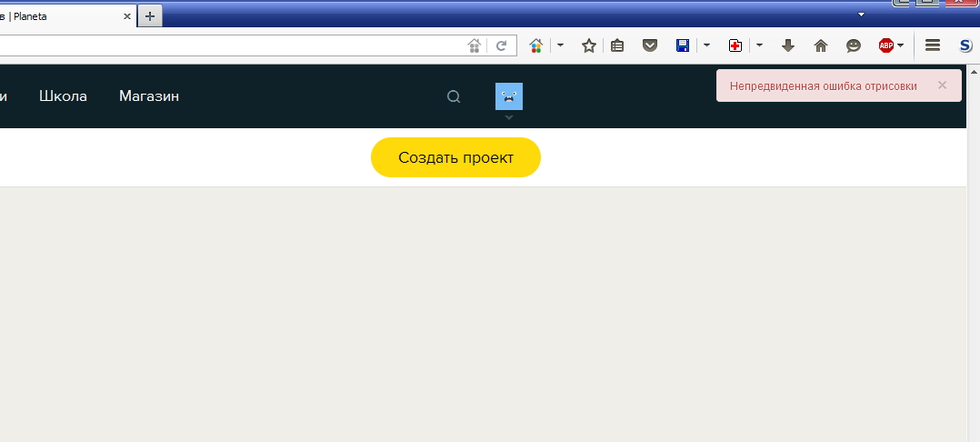The width and height of the screenshot is (980, 442).
Task: Click the site search magnifier icon
Action: 454,96
